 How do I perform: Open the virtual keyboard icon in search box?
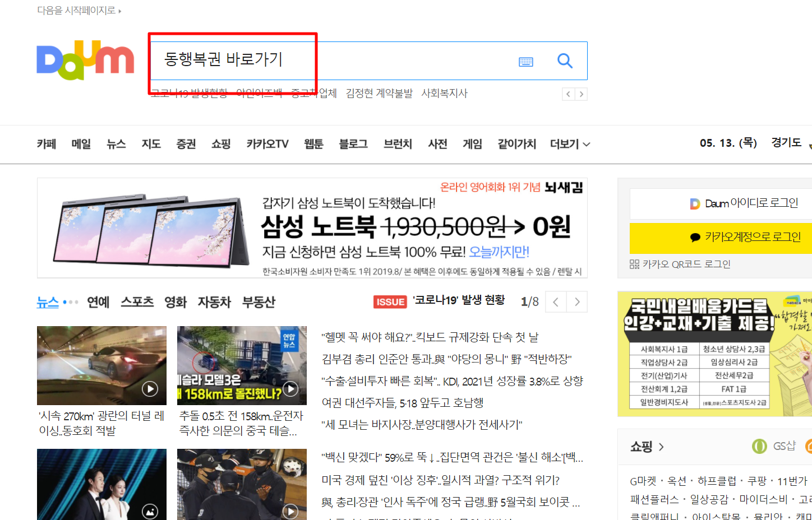click(x=526, y=62)
